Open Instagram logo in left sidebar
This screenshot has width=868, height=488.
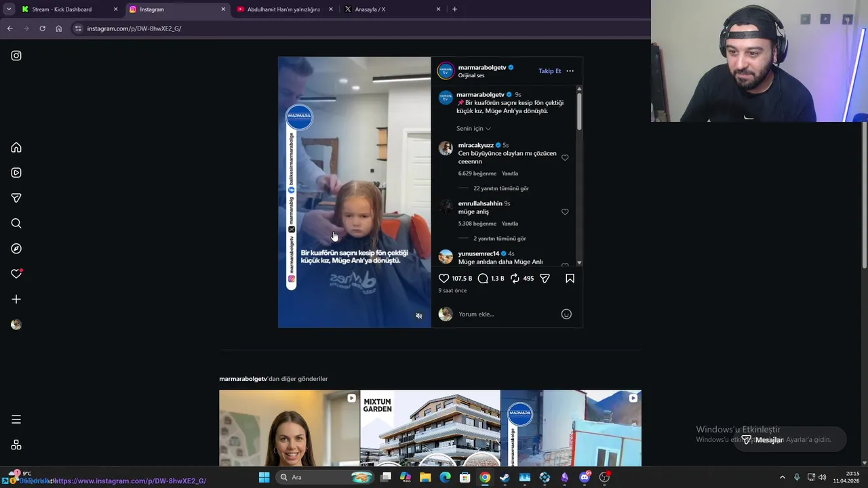click(x=16, y=56)
